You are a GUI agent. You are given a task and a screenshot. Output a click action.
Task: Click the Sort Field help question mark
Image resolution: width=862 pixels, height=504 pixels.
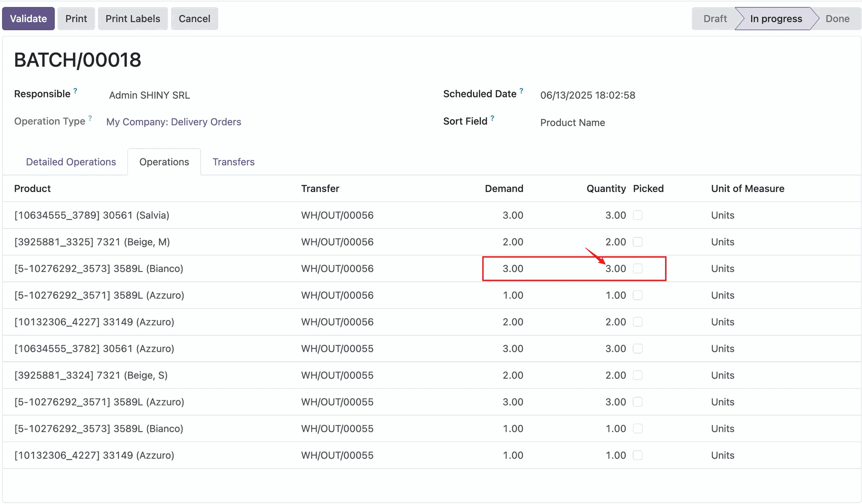[493, 118]
